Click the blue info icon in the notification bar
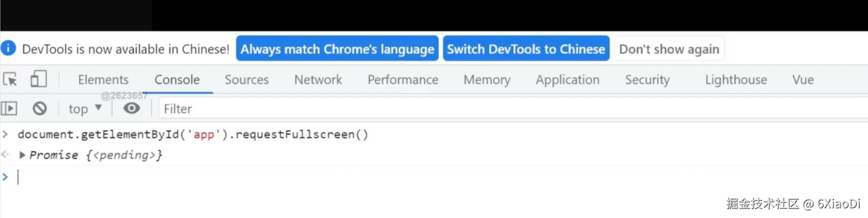This screenshot has height=218, width=868. (8, 48)
